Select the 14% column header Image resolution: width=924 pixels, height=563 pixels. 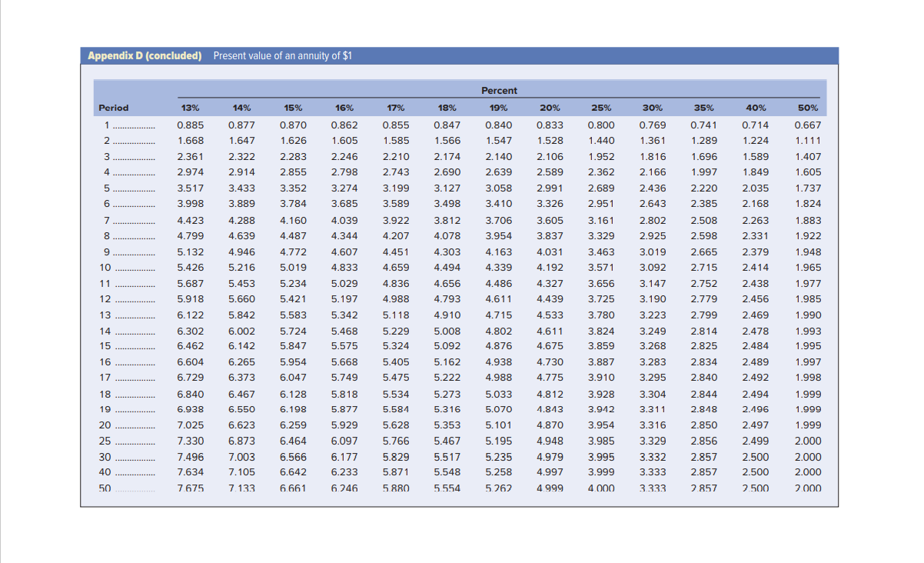point(241,108)
